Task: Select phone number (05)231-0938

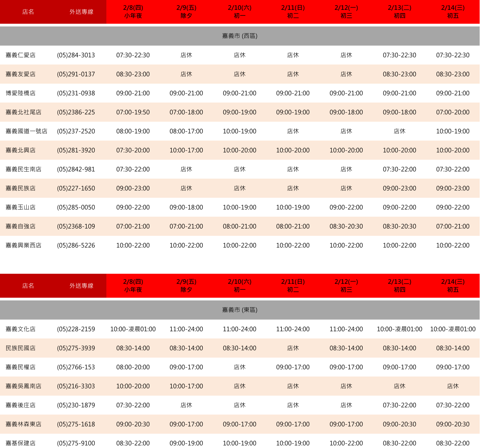Action: click(x=76, y=93)
